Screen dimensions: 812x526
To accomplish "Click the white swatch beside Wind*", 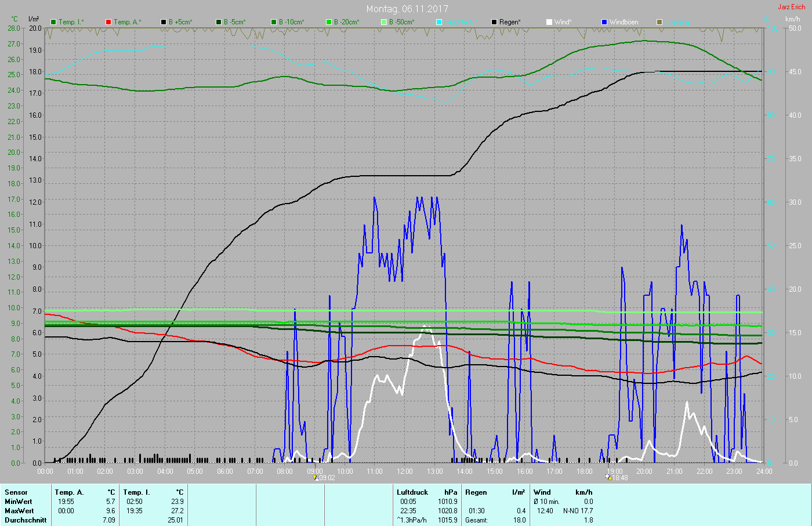I will click(549, 22).
